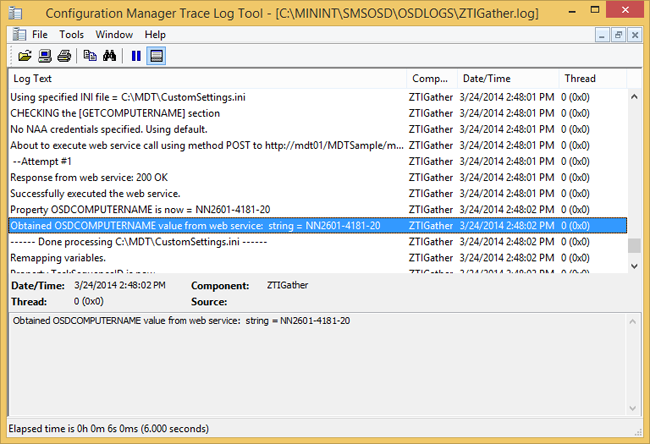650x444 pixels.
Task: Click the Copy to clipboard icon
Action: coord(91,55)
